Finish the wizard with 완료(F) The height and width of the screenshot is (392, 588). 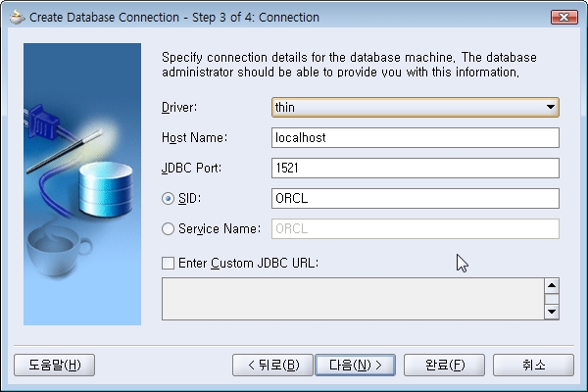click(444, 365)
